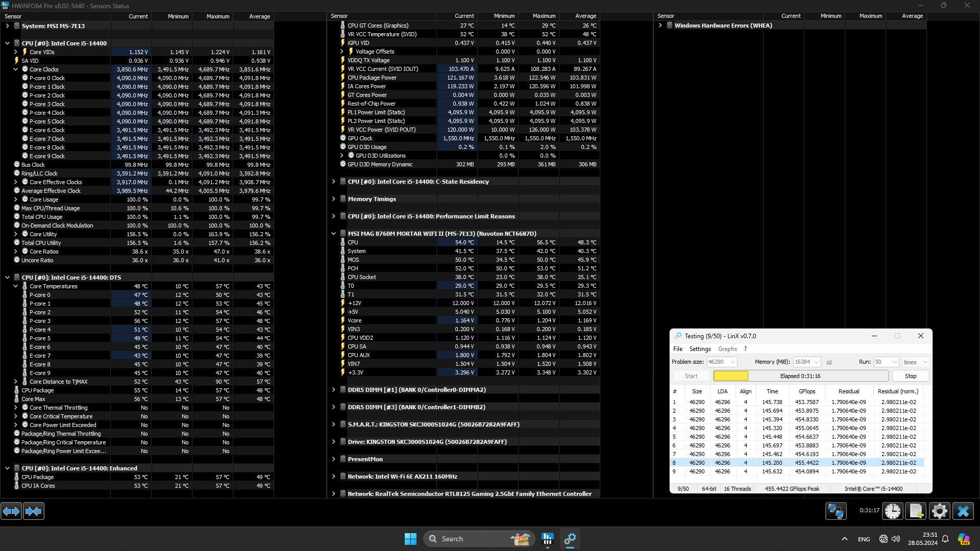Collapse the Core Temperatures tree item
The height and width of the screenshot is (551, 980).
pyautogui.click(x=15, y=286)
